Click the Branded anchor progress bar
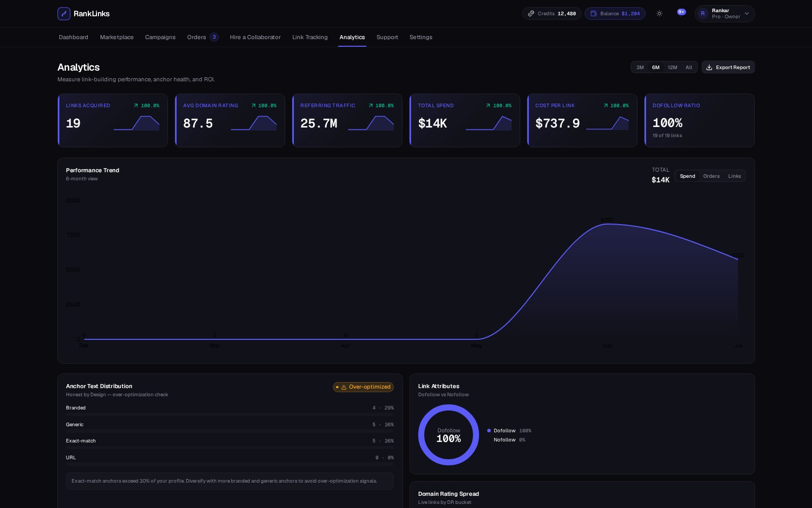This screenshot has width=812, height=508. click(230, 415)
